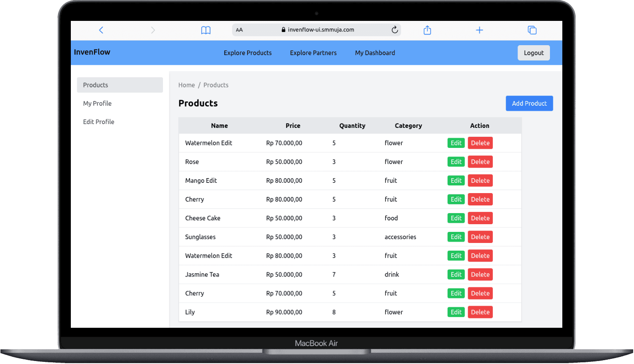Viewport: 634px width, 364px height.
Task: Open the Home breadcrumb link
Action: pos(186,85)
